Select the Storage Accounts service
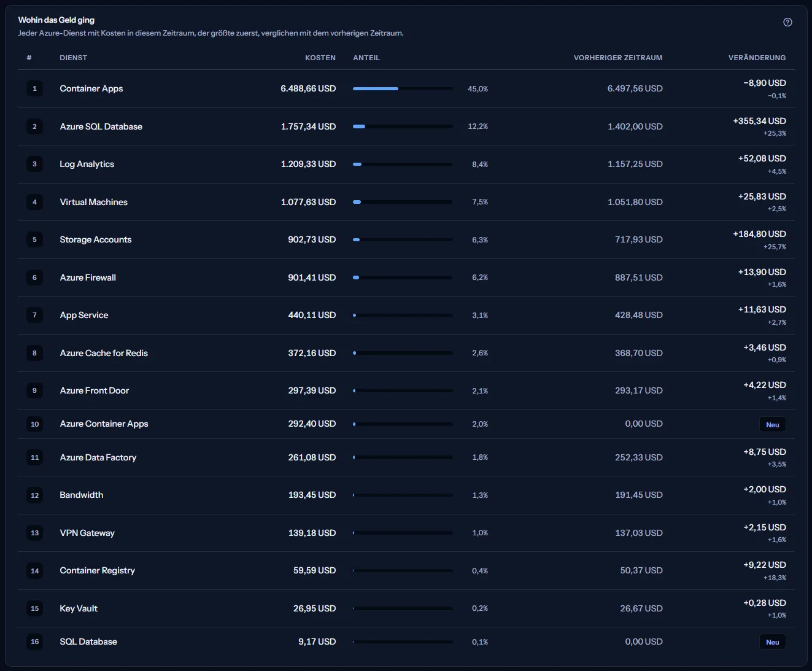Viewport: 812px width, 671px height. pos(95,239)
